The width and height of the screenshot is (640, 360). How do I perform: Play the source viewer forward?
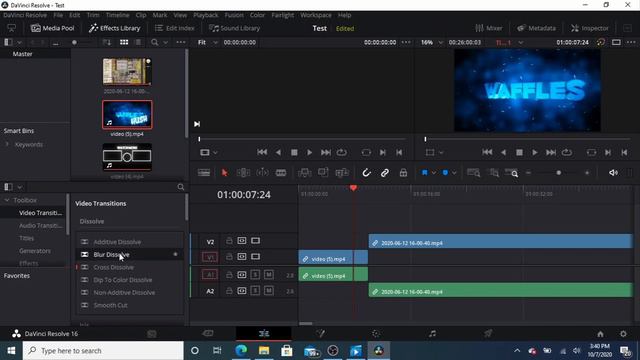[x=309, y=152]
